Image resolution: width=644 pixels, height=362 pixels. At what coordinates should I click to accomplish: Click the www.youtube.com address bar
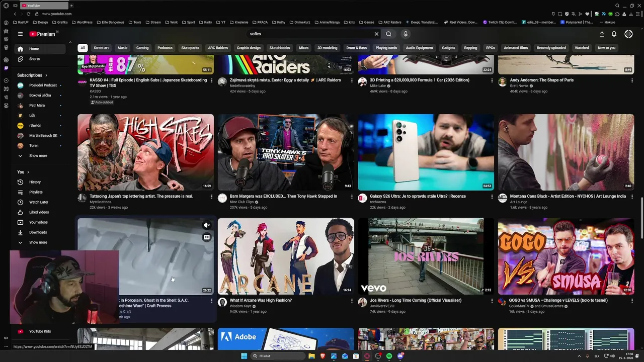(x=57, y=14)
